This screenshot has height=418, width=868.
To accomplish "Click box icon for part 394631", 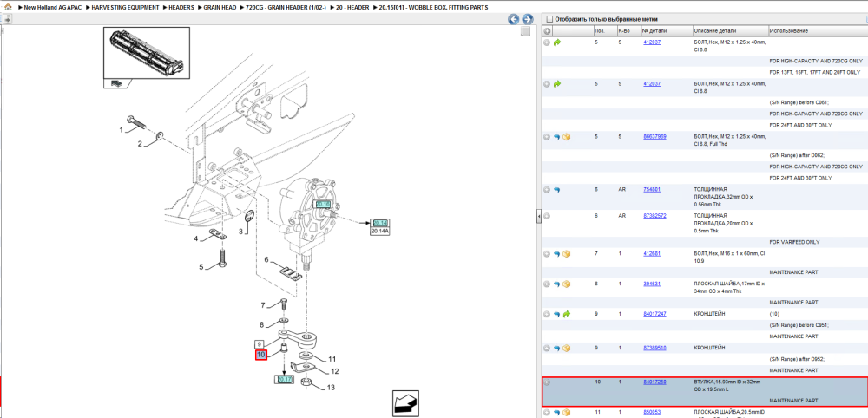I will [567, 284].
